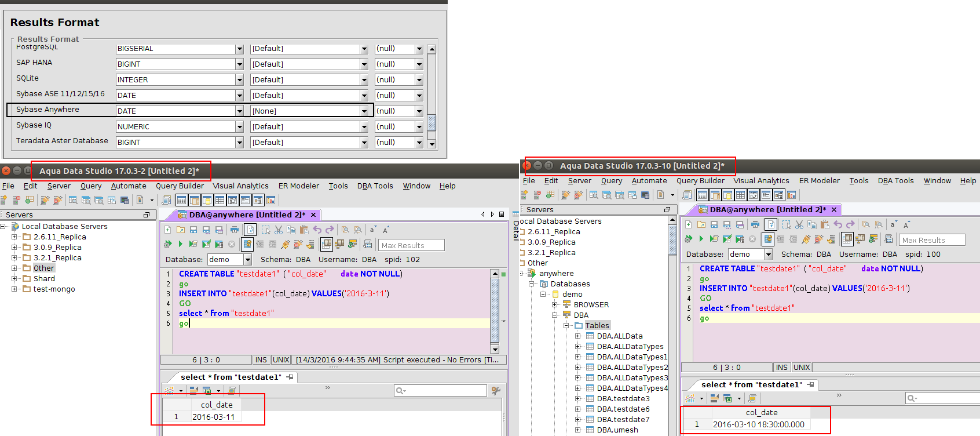Select DBA.testdate6 in the right window tree
This screenshot has height=436, width=980.
coord(623,409)
